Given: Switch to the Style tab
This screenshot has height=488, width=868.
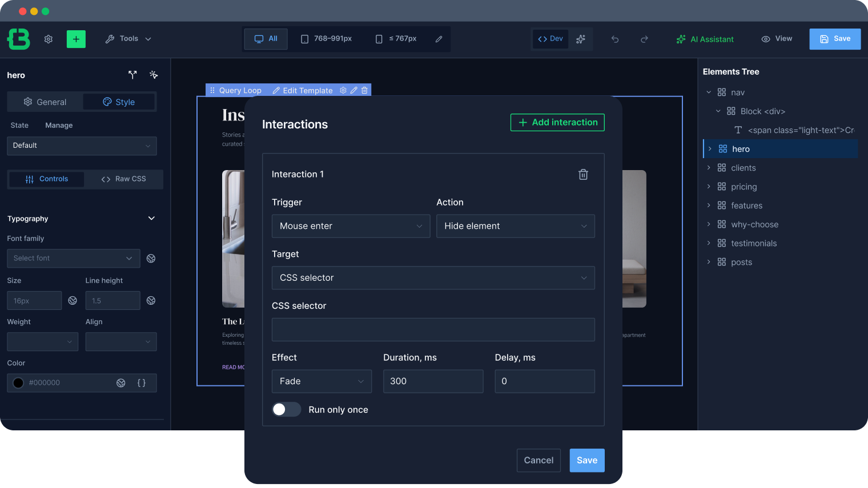Looking at the screenshot, I should (x=119, y=102).
